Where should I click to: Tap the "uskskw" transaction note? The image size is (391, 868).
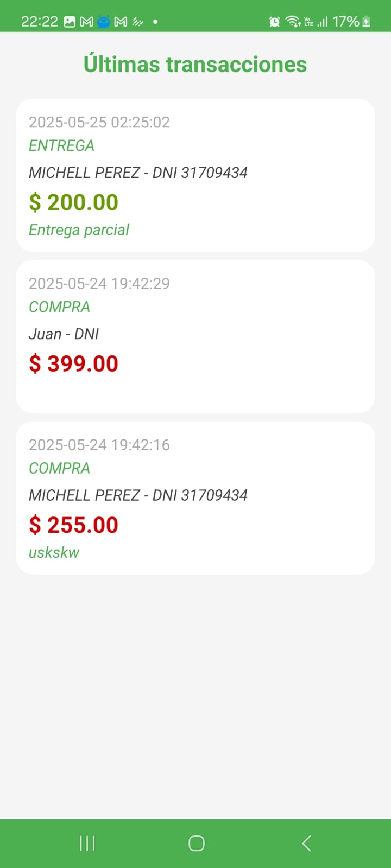tap(54, 552)
